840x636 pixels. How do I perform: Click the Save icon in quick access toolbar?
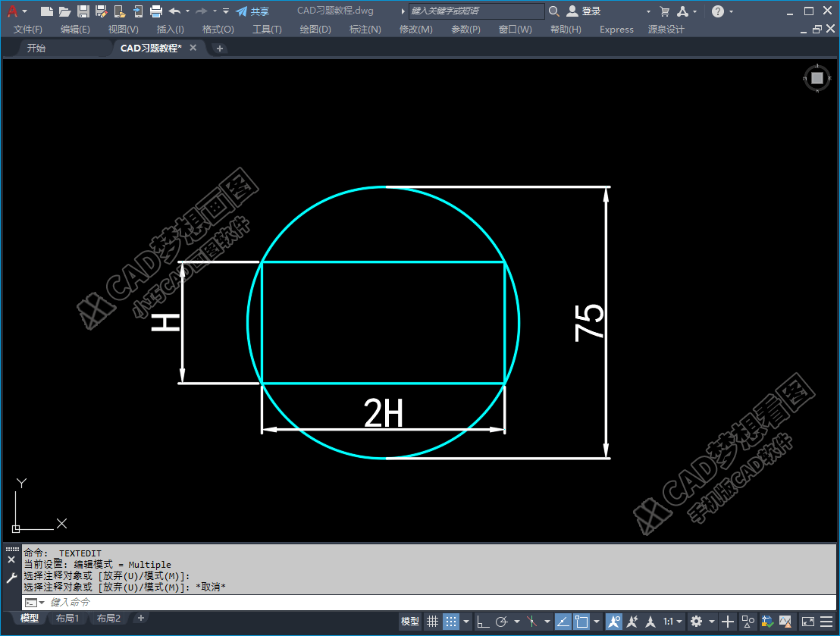coord(83,11)
